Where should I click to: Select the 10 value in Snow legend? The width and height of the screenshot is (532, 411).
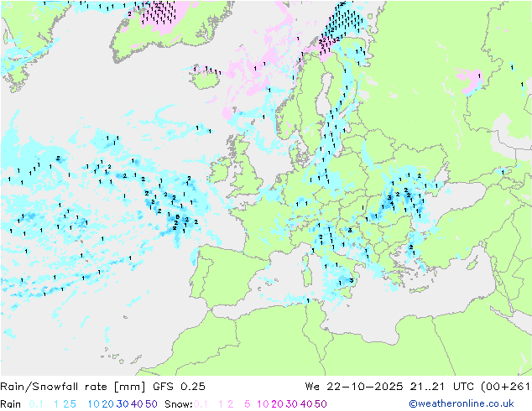(x=263, y=404)
